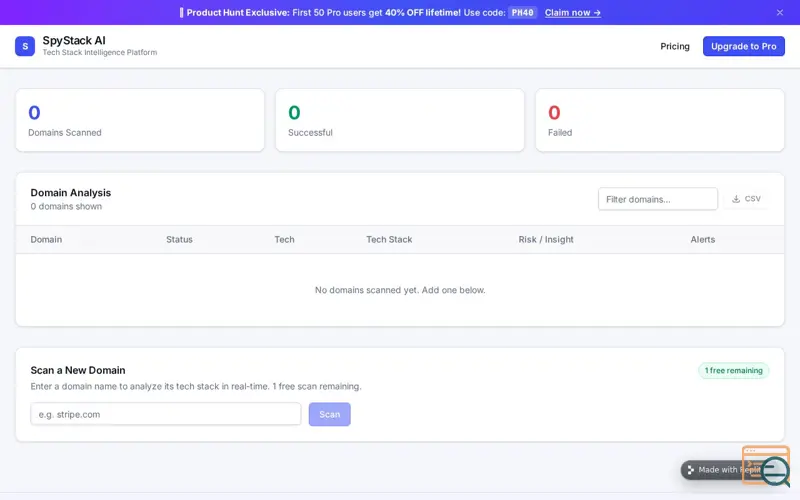The height and width of the screenshot is (500, 800).
Task: Click the Tech Stack column header
Action: [389, 239]
